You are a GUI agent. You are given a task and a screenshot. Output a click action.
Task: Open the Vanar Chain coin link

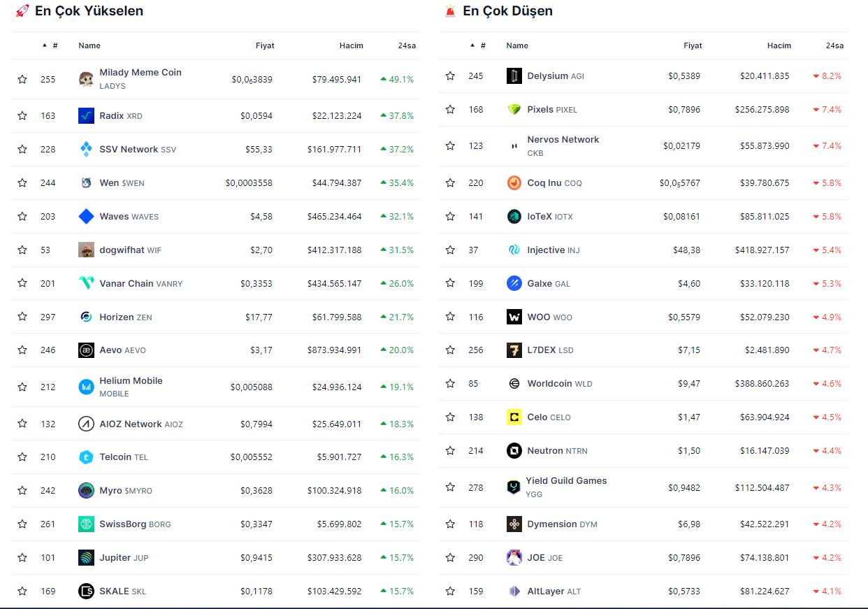pyautogui.click(x=126, y=284)
